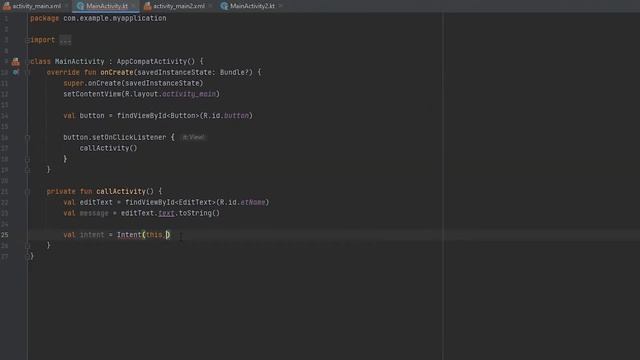Click fold end marker closing MainActivity class
Viewport: 640px width, 360px height.
(x=27, y=256)
